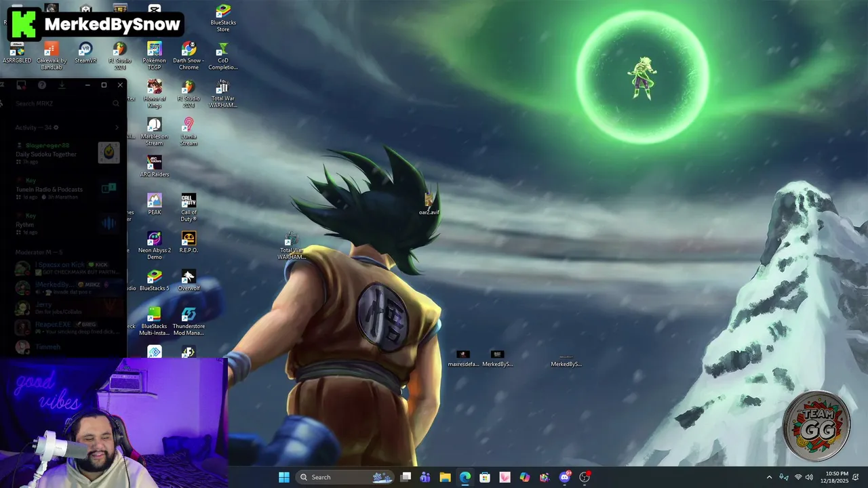Launch ARC Raiders desktop icon
Viewport: 868px width, 488px height.
pyautogui.click(x=155, y=167)
